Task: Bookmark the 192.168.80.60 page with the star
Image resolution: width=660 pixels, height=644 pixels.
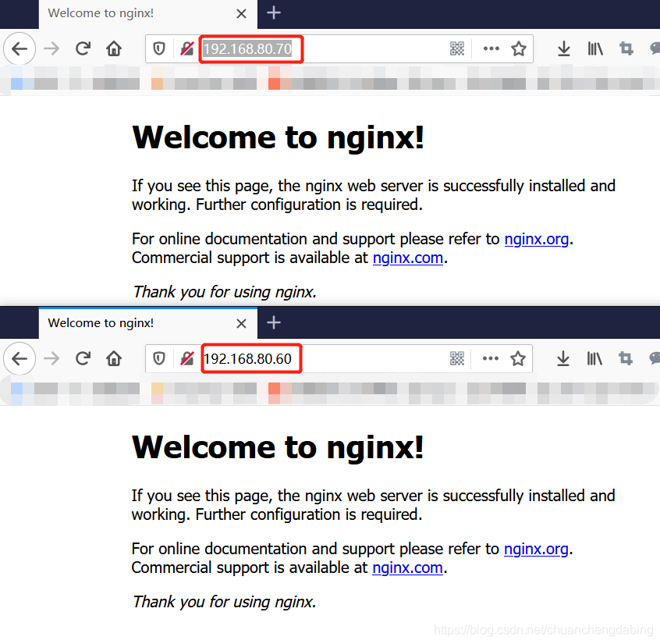Action: pyautogui.click(x=518, y=358)
